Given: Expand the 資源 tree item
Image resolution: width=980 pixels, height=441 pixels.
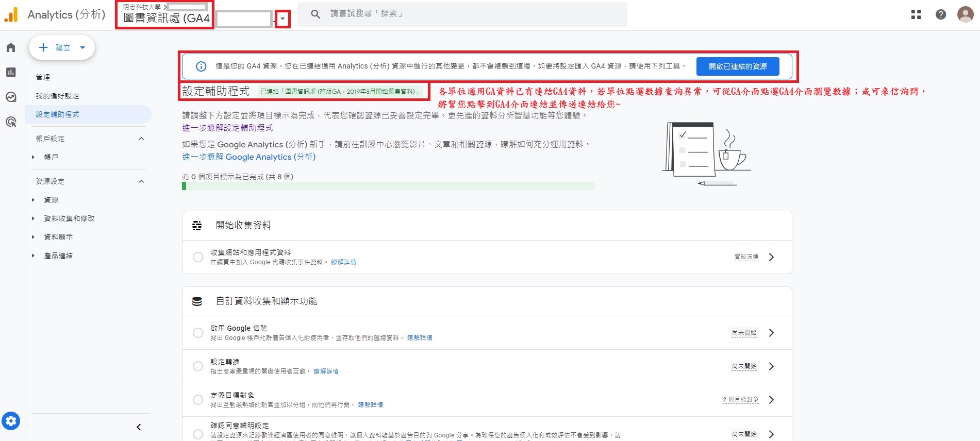Looking at the screenshot, I should 33,200.
